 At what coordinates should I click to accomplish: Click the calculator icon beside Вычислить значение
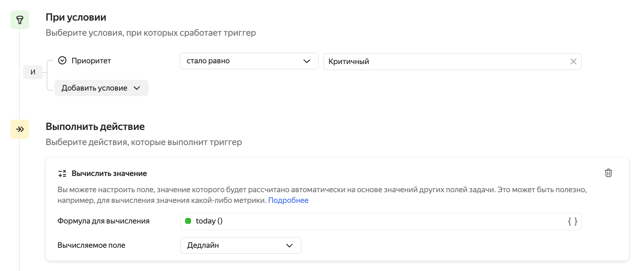pyautogui.click(x=62, y=173)
